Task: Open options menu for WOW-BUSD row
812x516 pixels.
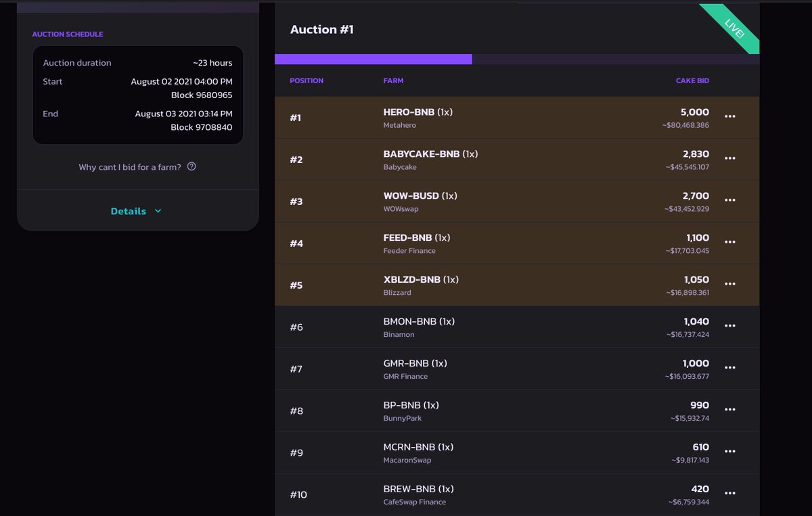Action: [x=729, y=200]
